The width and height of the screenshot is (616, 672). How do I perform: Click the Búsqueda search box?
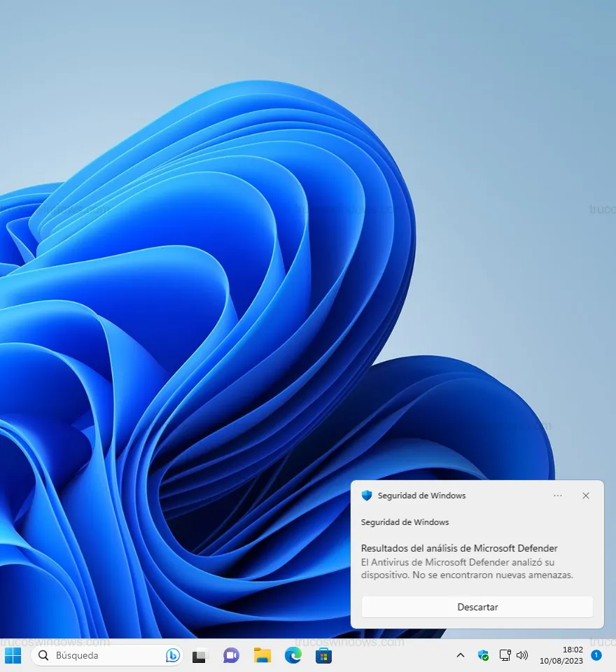98,656
